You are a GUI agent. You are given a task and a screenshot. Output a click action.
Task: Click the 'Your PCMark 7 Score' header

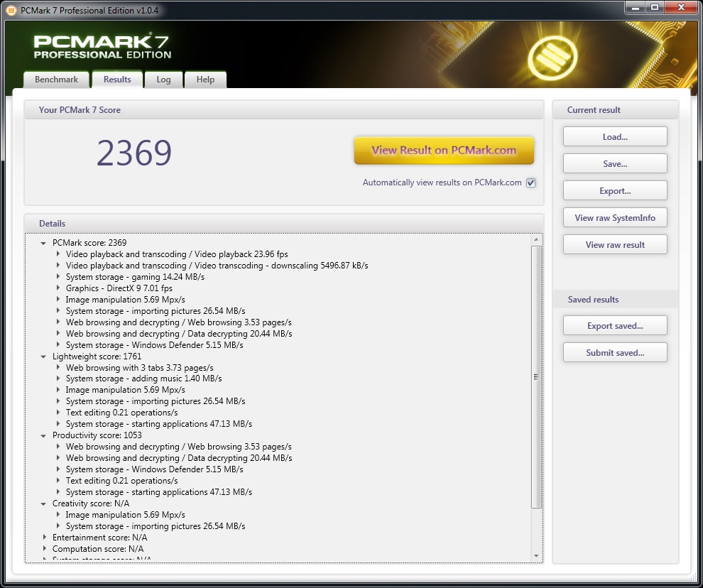click(x=80, y=110)
